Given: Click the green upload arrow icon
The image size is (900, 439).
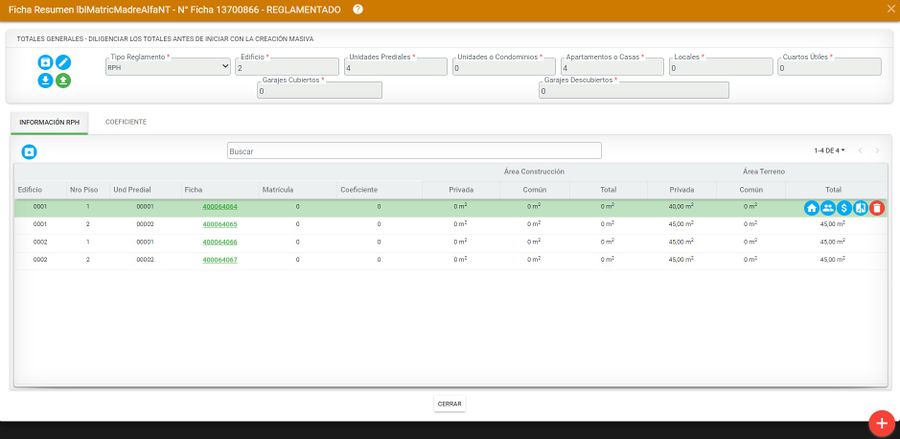Looking at the screenshot, I should (x=63, y=80).
